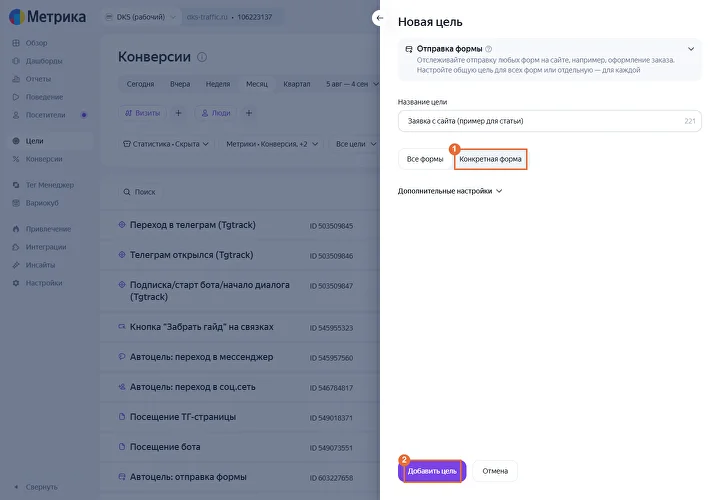Image resolution: width=720 pixels, height=500 pixels.
Task: Click the search magnifier icon
Action: 127,192
